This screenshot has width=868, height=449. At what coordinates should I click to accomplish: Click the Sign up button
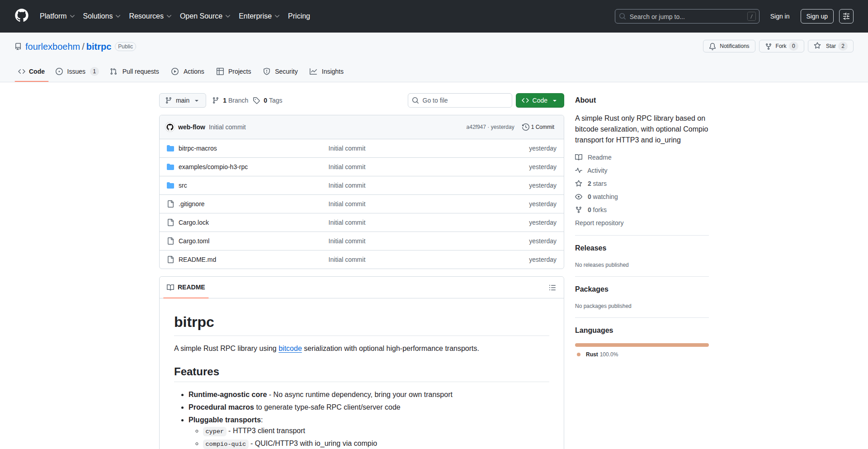coord(816,16)
